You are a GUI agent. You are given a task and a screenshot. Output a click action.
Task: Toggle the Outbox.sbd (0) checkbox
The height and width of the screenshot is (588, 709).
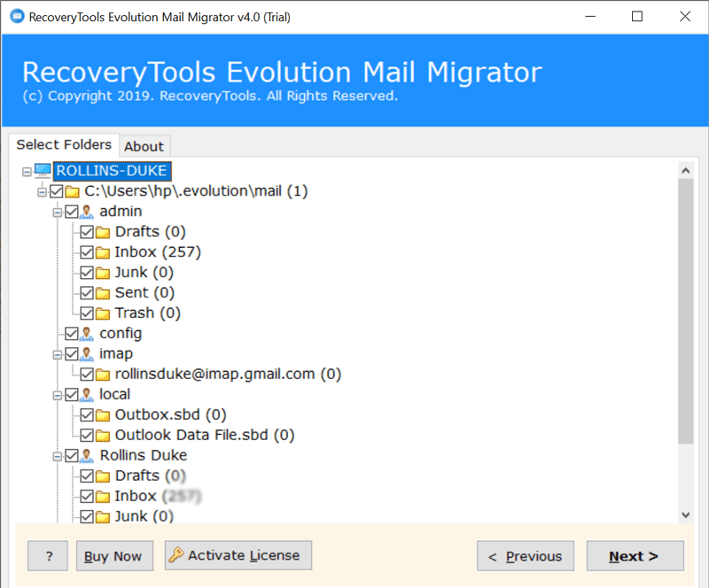(87, 415)
